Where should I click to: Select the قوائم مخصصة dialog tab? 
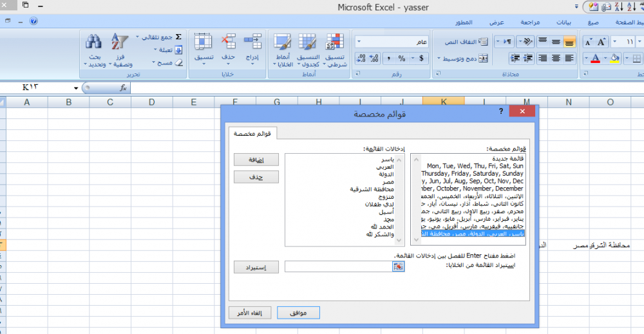pos(252,134)
